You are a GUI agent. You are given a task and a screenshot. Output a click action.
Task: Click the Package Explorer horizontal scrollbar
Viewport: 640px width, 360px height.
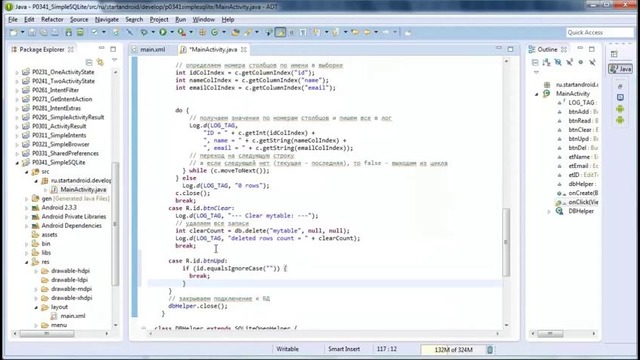[47, 333]
